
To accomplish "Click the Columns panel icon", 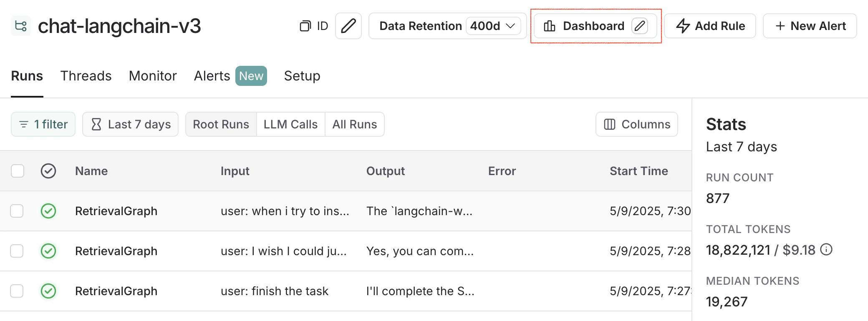I will pyautogui.click(x=610, y=124).
